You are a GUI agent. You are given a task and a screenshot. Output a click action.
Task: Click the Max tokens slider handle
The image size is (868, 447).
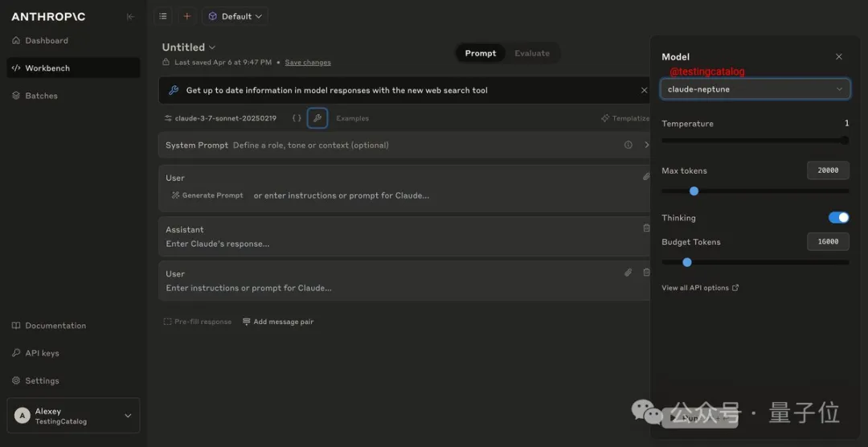[x=694, y=191]
